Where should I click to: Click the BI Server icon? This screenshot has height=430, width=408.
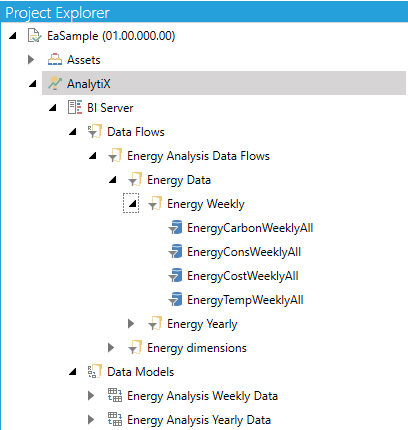pos(75,107)
